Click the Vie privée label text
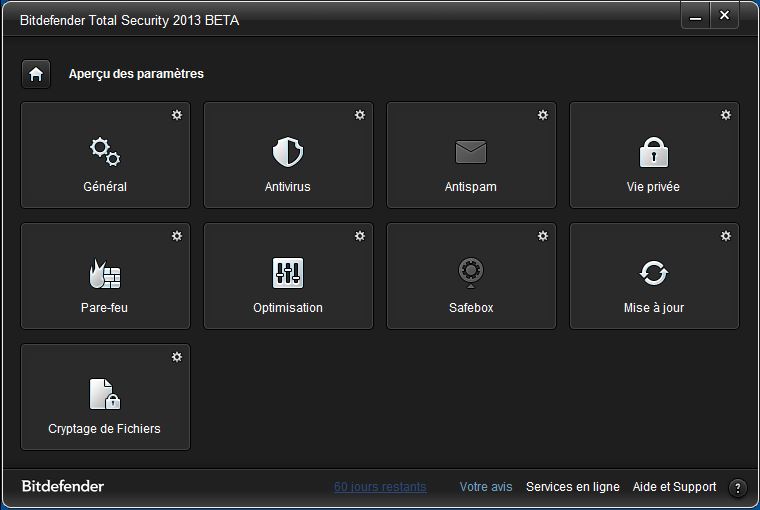The image size is (760, 510). pos(653,187)
